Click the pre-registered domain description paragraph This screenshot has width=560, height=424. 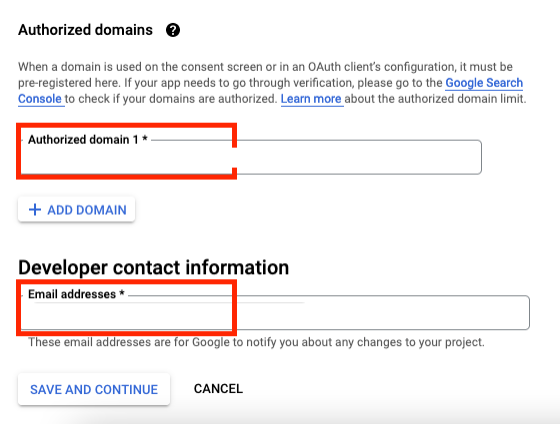272,83
